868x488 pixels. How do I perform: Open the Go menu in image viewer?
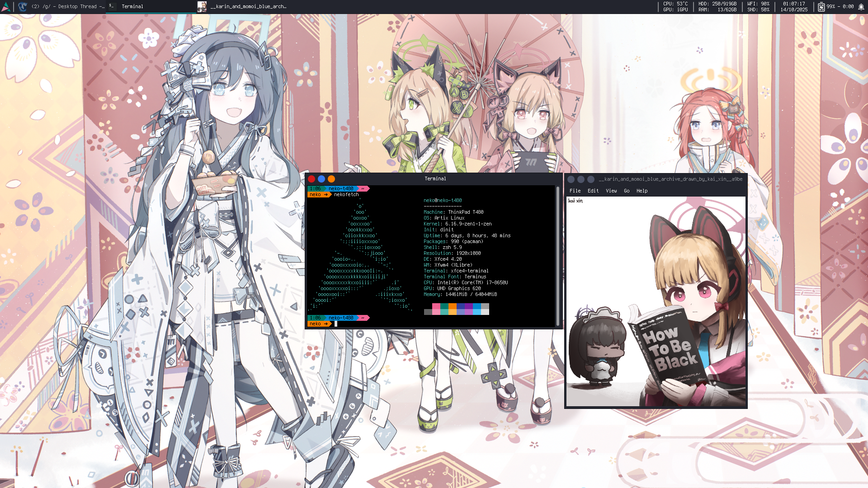[627, 191]
